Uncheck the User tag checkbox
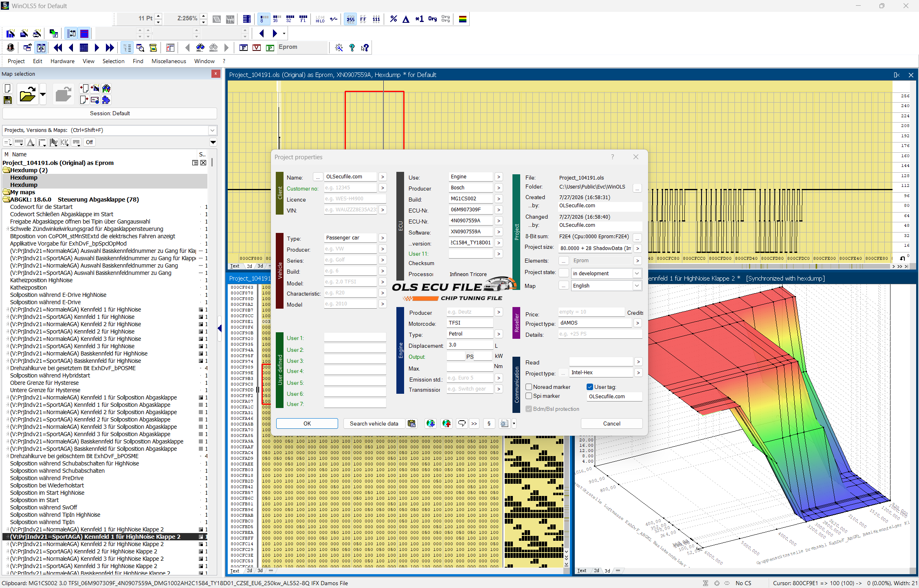 tap(590, 387)
